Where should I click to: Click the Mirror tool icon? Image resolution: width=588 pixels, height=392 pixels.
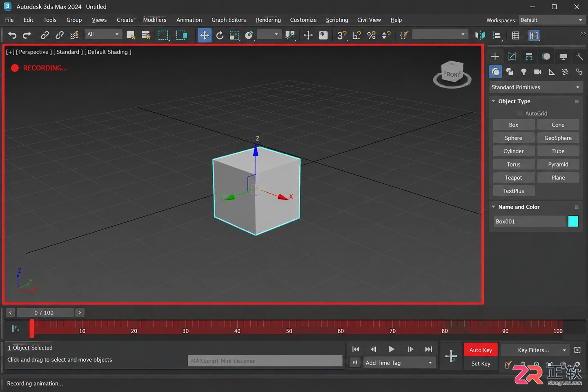click(x=480, y=36)
